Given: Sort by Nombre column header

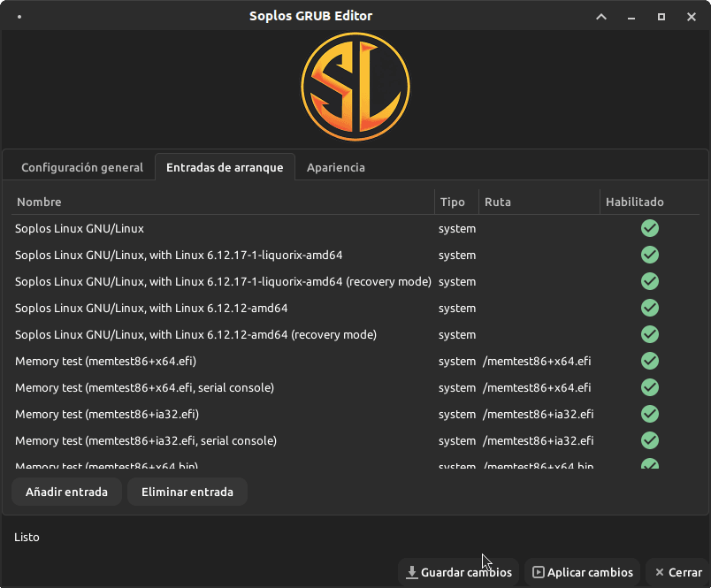Looking at the screenshot, I should click(222, 202).
